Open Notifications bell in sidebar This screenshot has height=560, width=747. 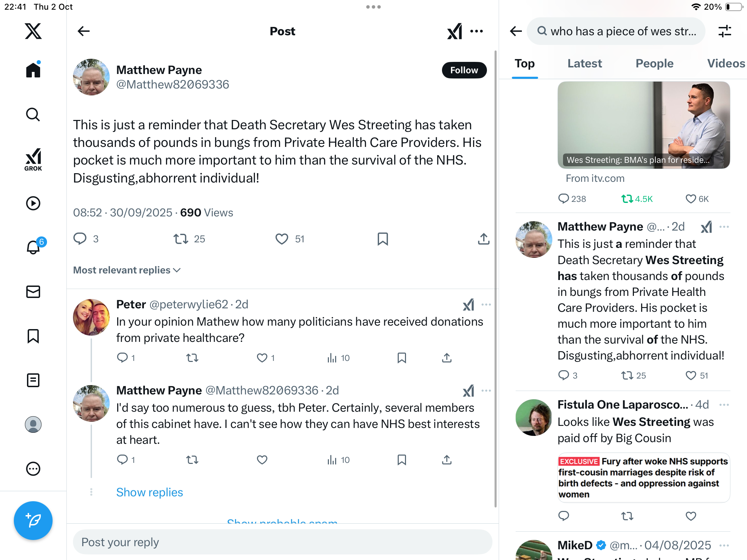point(33,247)
